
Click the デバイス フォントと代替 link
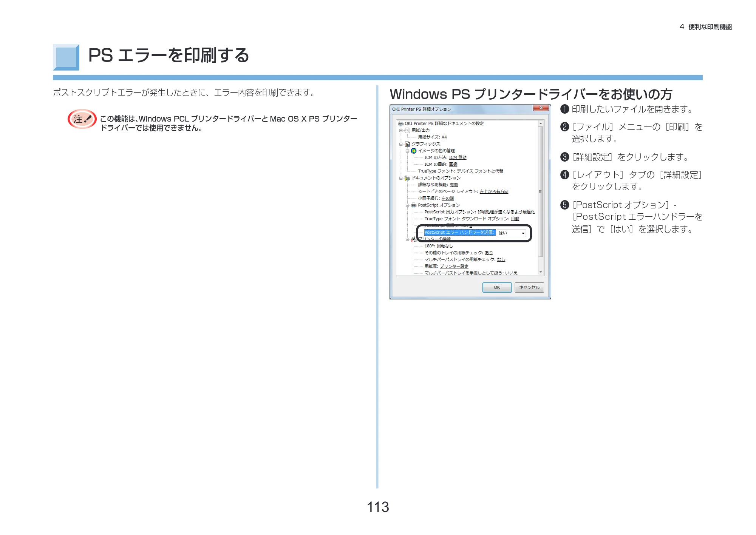(x=480, y=171)
